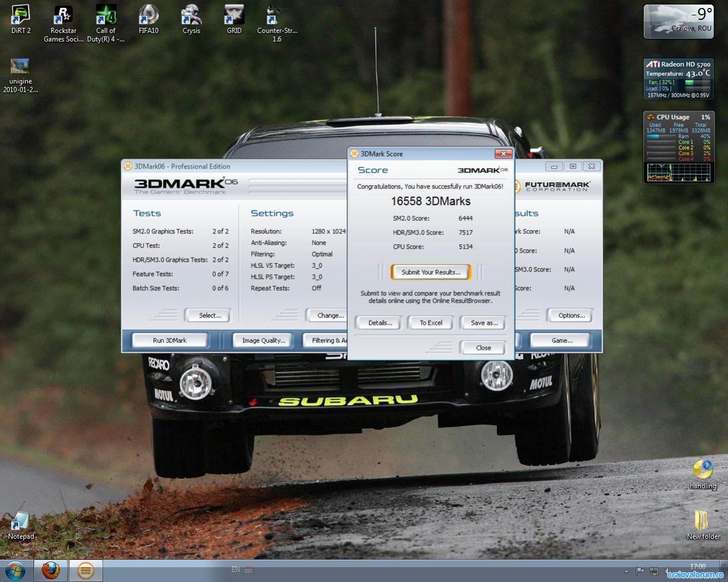The height and width of the screenshot is (582, 728).
Task: Click the Feature Tests 0 of 7 row
Action: coord(180,274)
